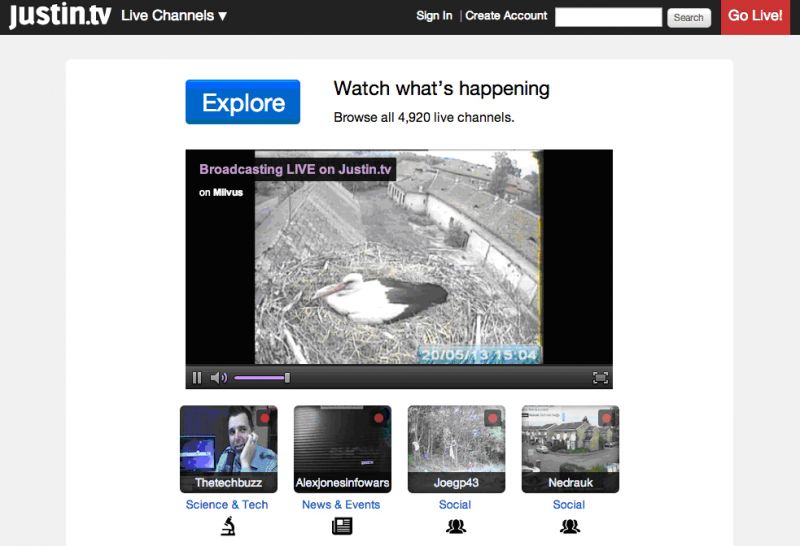The height and width of the screenshot is (546, 800).
Task: Click the Social link under Nedrauk
Action: [568, 505]
